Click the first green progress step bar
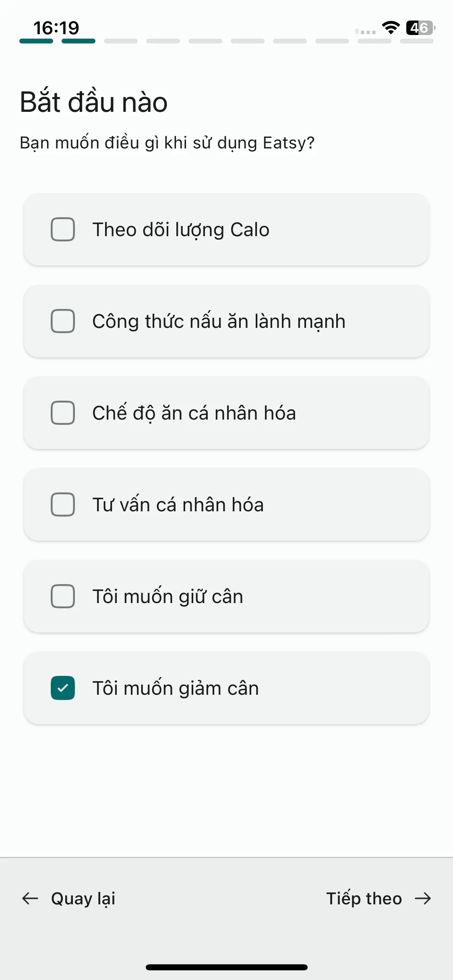 [36, 41]
